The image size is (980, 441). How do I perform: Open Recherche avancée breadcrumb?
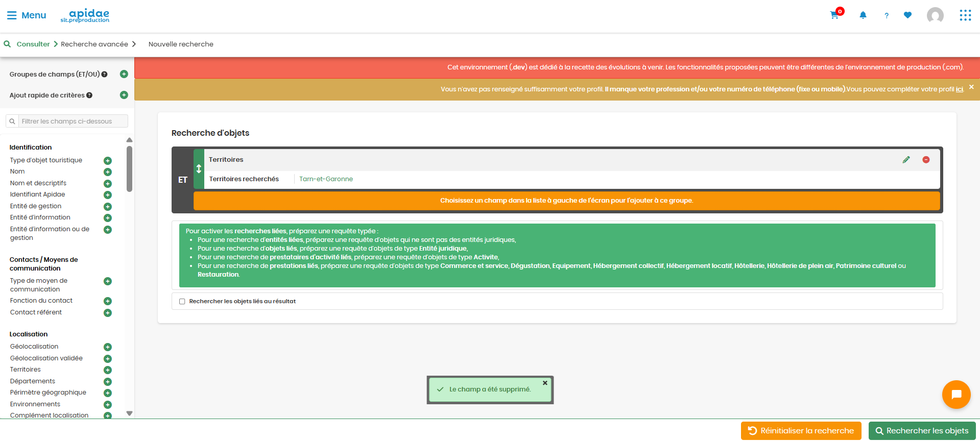(x=94, y=44)
